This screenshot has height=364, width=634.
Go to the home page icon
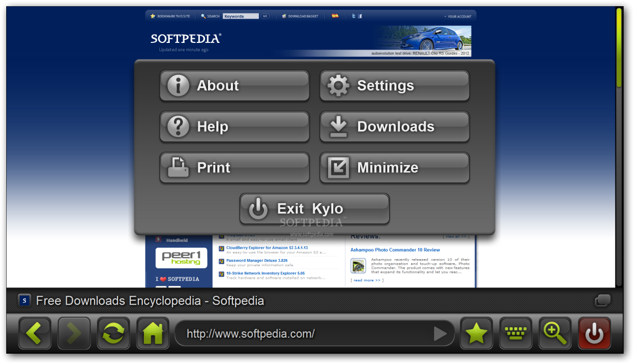point(153,333)
